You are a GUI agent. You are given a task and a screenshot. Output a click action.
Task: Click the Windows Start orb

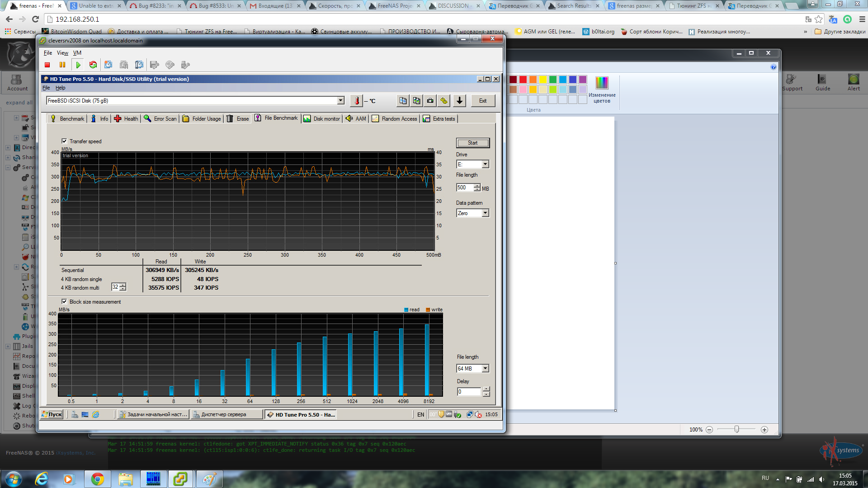point(13,479)
